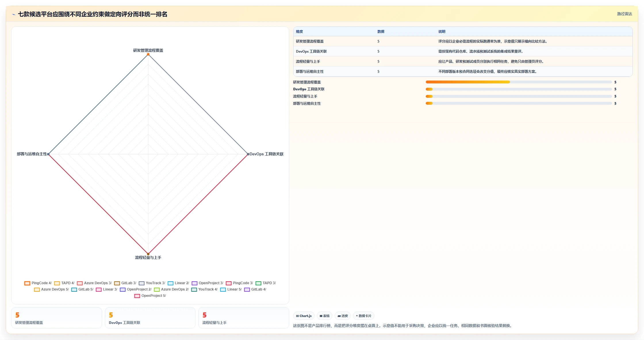
Task: Click the radar point at DevOps 工具链关联 axis
Action: pyautogui.click(x=248, y=154)
